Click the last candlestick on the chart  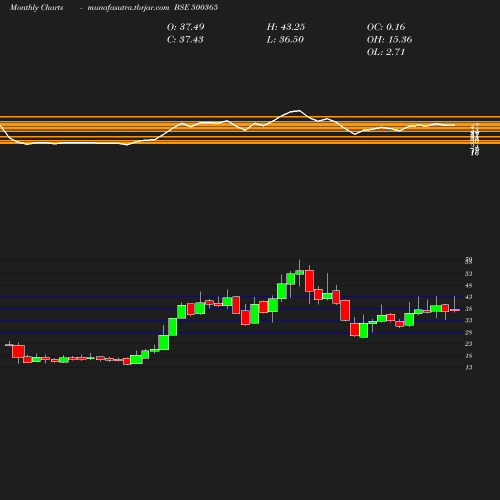pyautogui.click(x=455, y=310)
